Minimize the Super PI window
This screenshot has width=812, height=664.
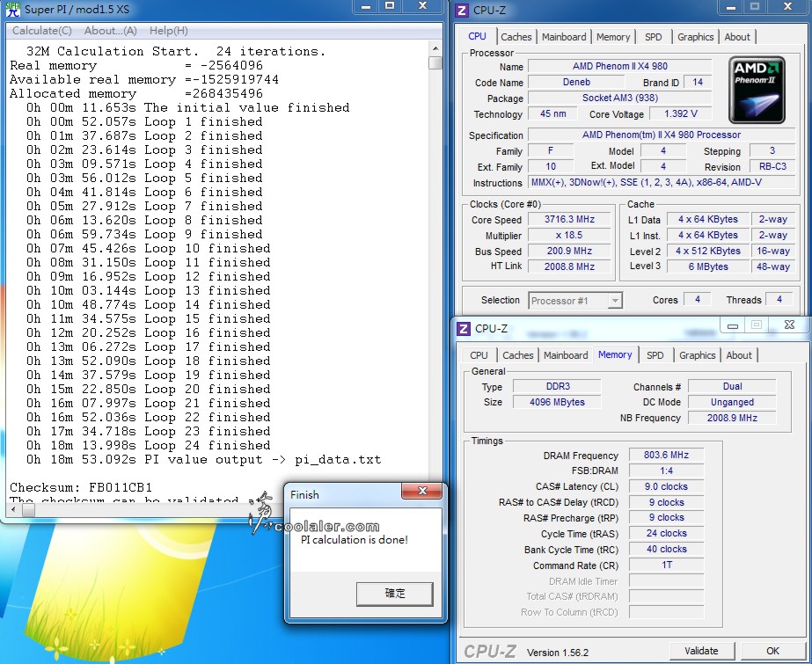click(366, 6)
